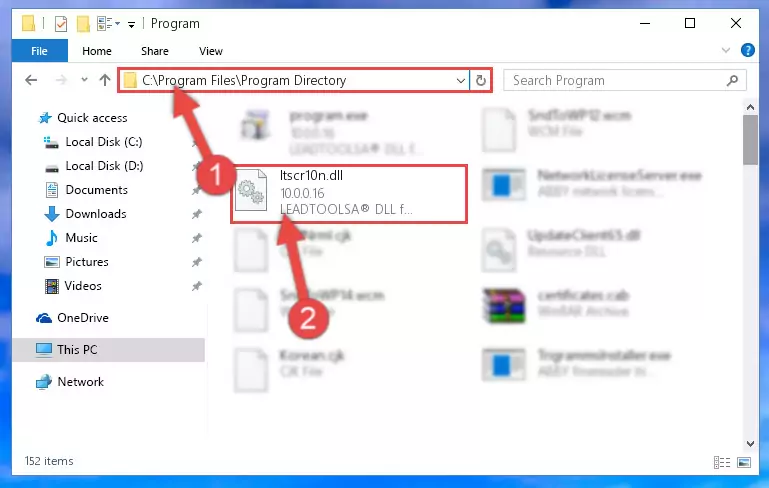Open Local Disk (D:) in sidebar
Viewport: 769px width, 488px height.
pyautogui.click(x=104, y=166)
